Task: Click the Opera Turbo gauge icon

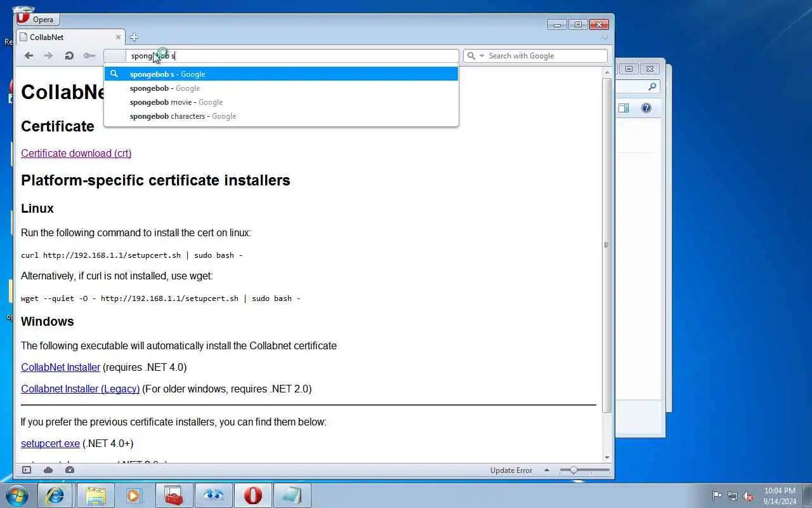Action: tap(70, 470)
